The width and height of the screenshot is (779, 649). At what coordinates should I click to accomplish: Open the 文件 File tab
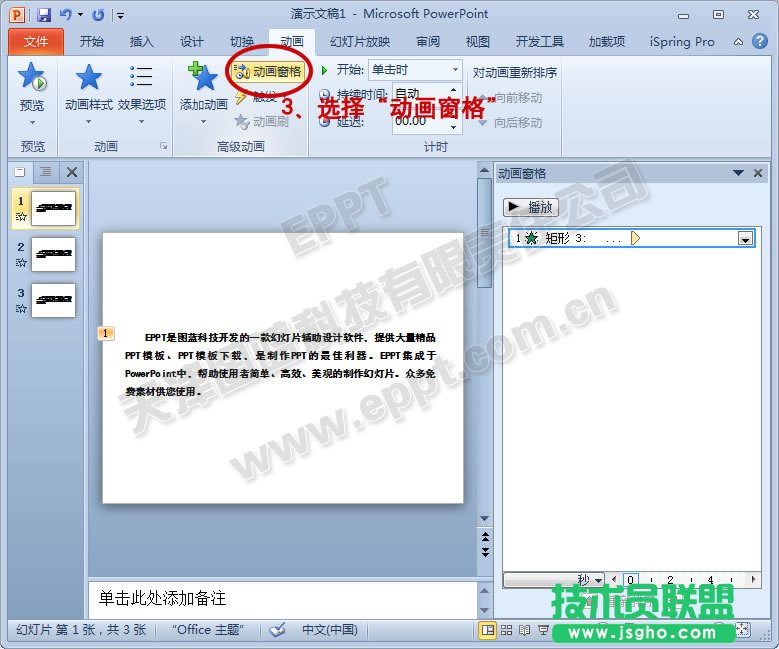(36, 42)
